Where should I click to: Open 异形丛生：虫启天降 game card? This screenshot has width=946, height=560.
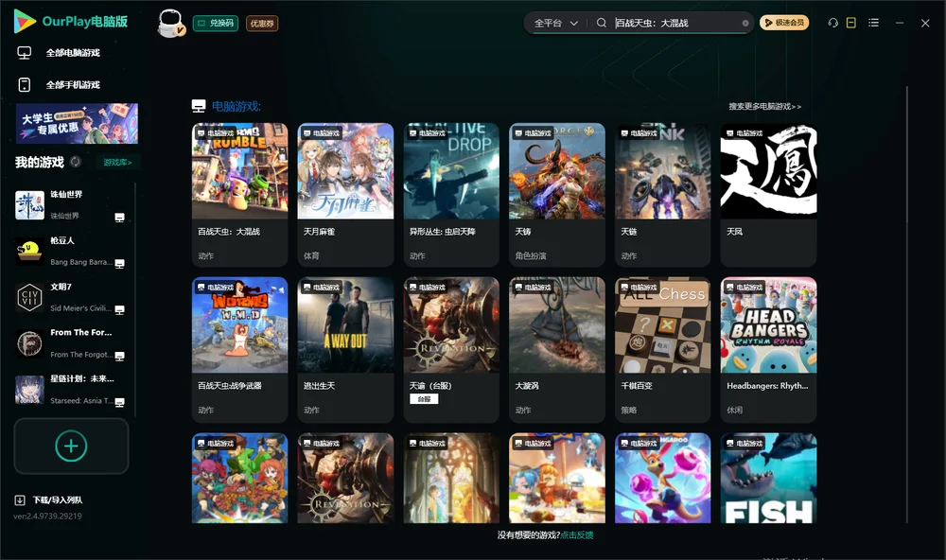451,194
